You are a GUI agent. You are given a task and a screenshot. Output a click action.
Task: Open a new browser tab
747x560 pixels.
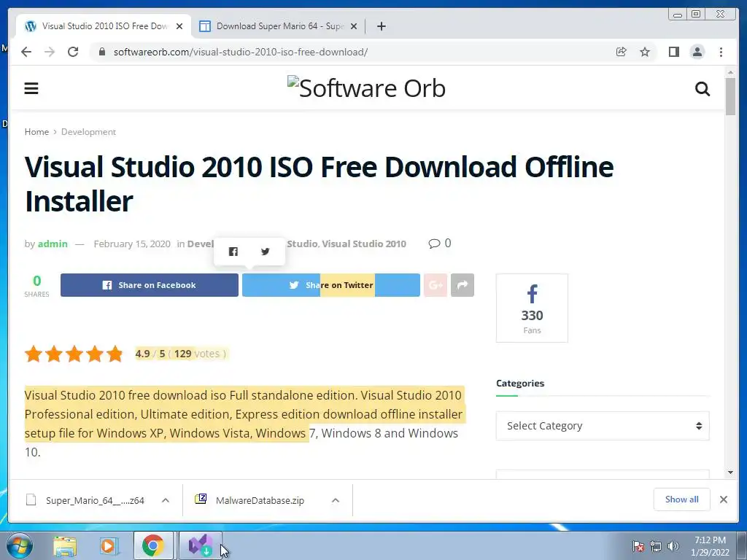coord(381,26)
